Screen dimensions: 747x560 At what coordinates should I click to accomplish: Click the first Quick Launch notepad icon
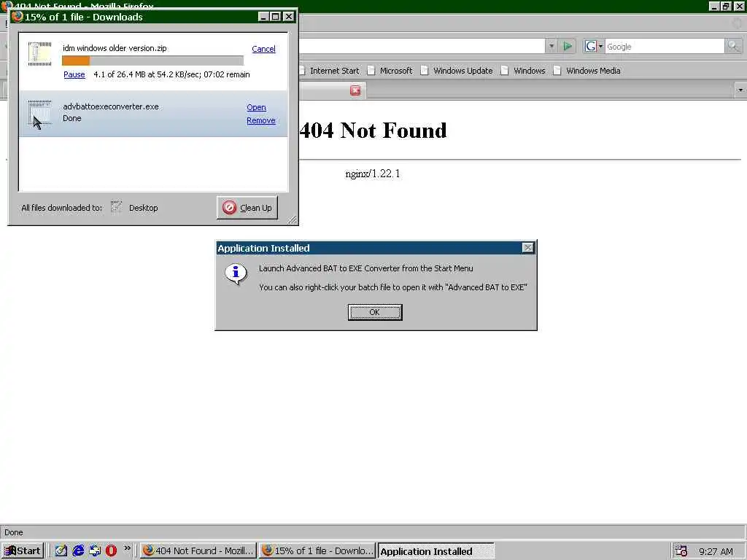pos(61,551)
